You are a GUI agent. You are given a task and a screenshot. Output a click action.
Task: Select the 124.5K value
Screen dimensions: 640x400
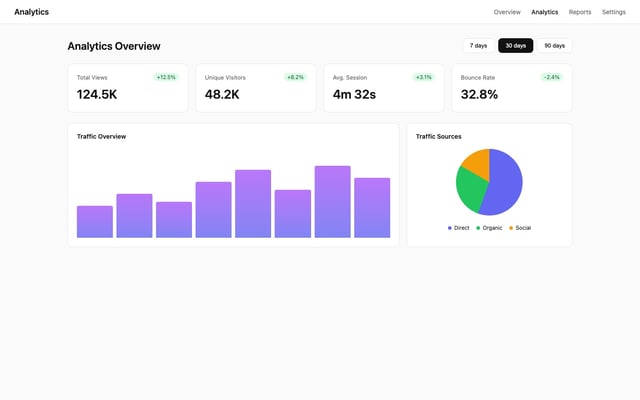(x=97, y=94)
